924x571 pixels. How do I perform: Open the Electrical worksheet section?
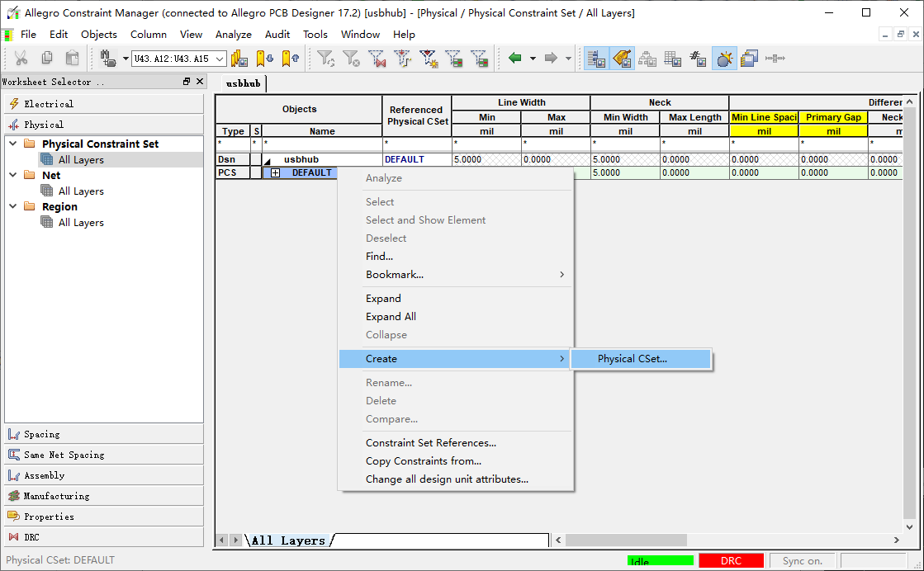tap(104, 104)
